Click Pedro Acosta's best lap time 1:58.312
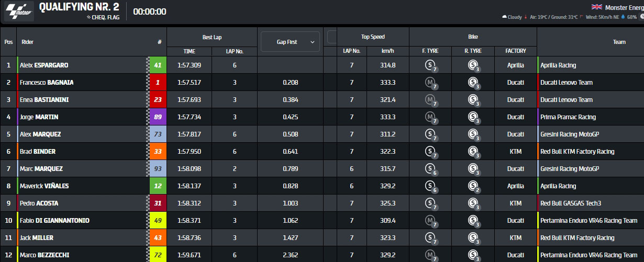 189,203
